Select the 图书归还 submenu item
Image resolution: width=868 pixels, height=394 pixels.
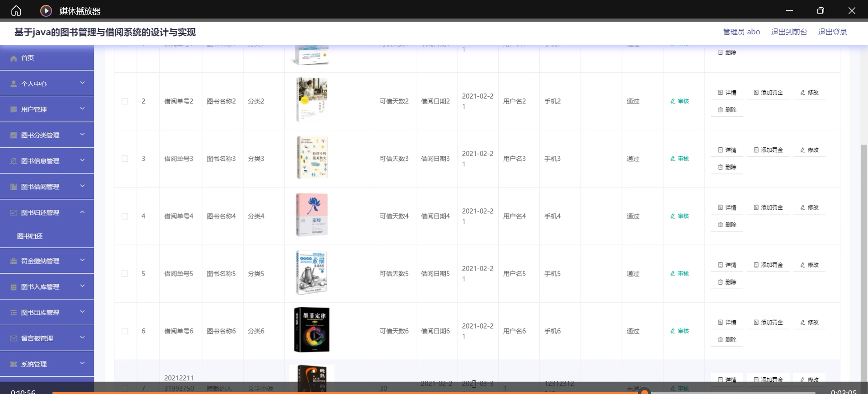click(x=30, y=236)
